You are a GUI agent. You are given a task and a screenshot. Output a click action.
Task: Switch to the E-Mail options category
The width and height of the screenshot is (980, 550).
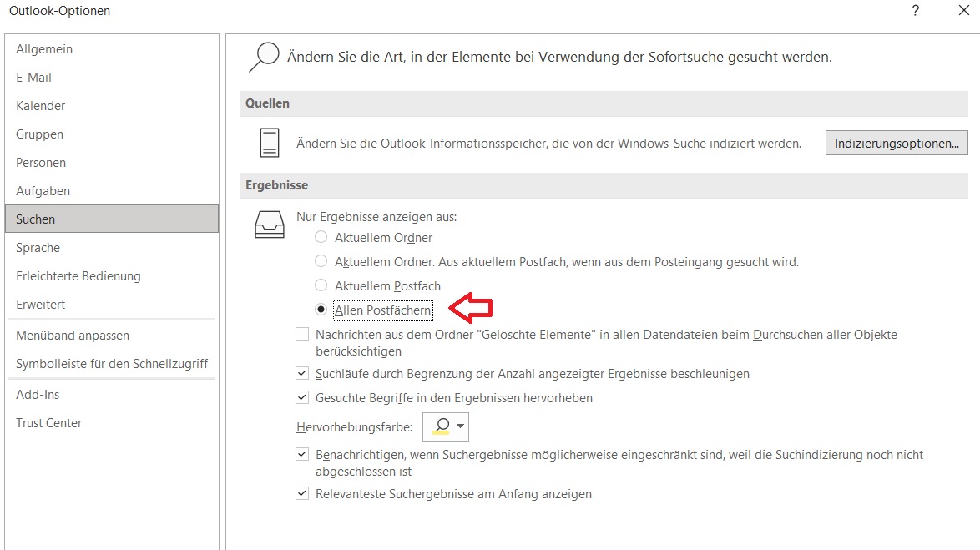pos(112,78)
